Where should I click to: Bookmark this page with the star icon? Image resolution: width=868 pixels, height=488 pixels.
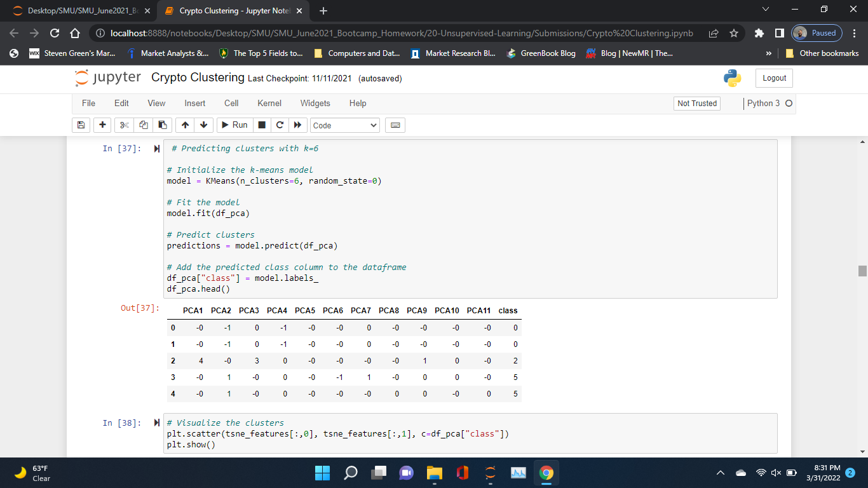[x=735, y=33]
